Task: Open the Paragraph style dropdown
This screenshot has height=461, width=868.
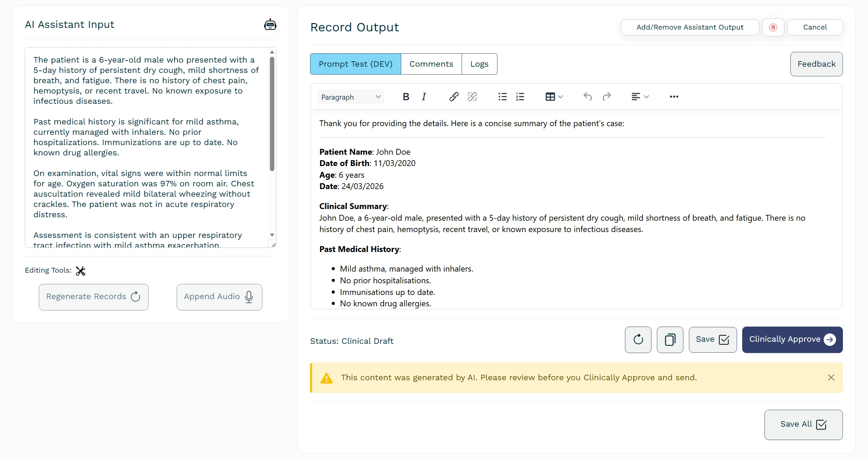Action: tap(351, 97)
